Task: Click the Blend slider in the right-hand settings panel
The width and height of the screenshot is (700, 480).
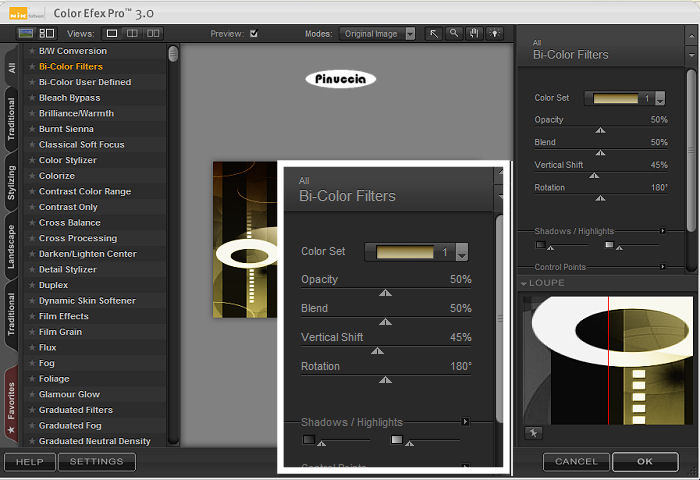Action: pyautogui.click(x=601, y=152)
